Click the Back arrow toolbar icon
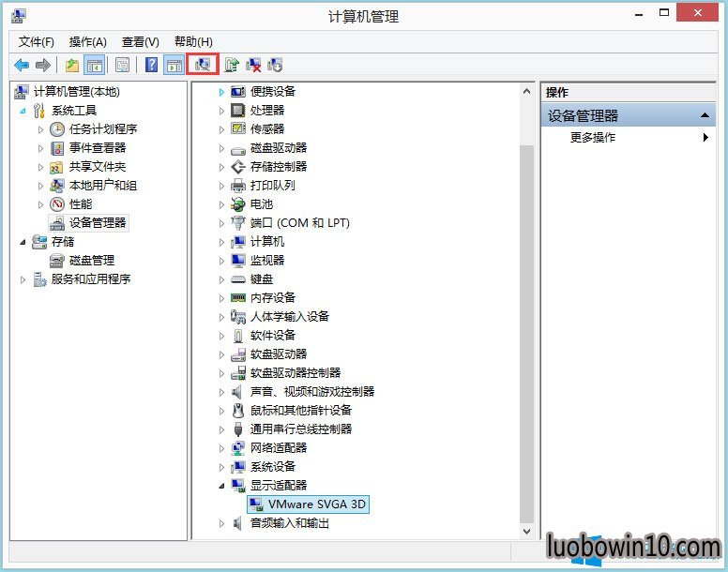Viewport: 728px width, 572px height. (x=22, y=65)
